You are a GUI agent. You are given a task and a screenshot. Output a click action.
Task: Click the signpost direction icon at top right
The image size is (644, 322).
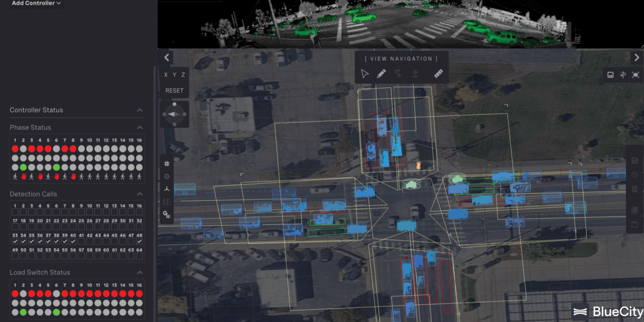[x=623, y=75]
